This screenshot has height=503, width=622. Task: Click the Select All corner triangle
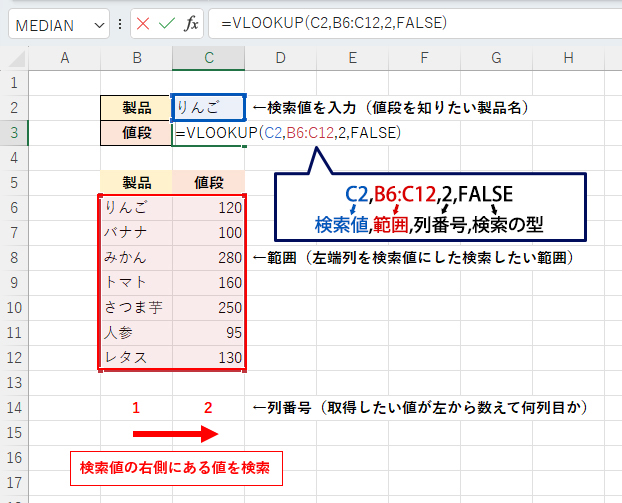pyautogui.click(x=14, y=59)
